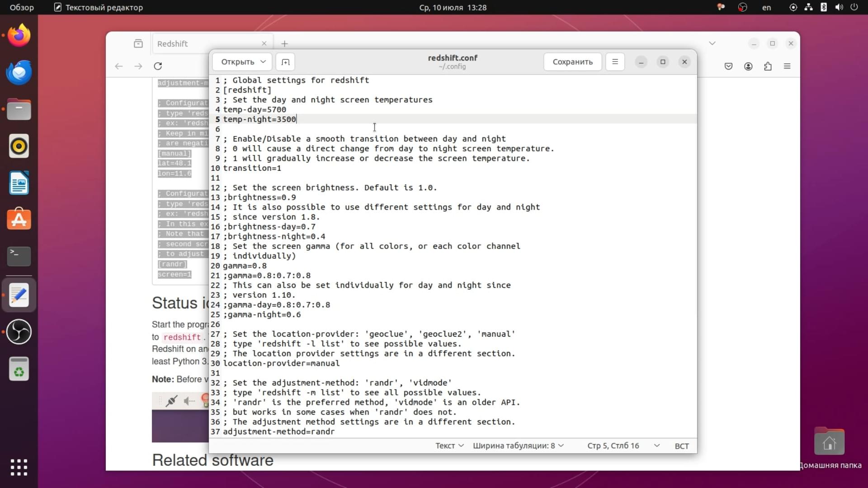
Task: Open the power menu icon
Action: (x=854, y=7)
